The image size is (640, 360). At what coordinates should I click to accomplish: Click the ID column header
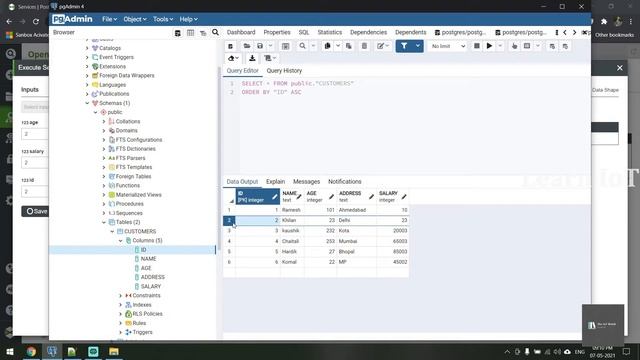tap(257, 197)
